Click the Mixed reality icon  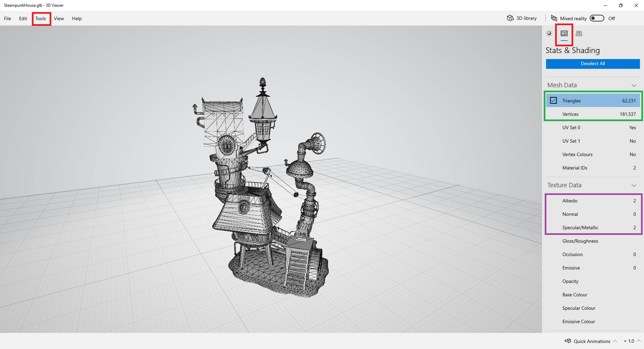[x=554, y=18]
